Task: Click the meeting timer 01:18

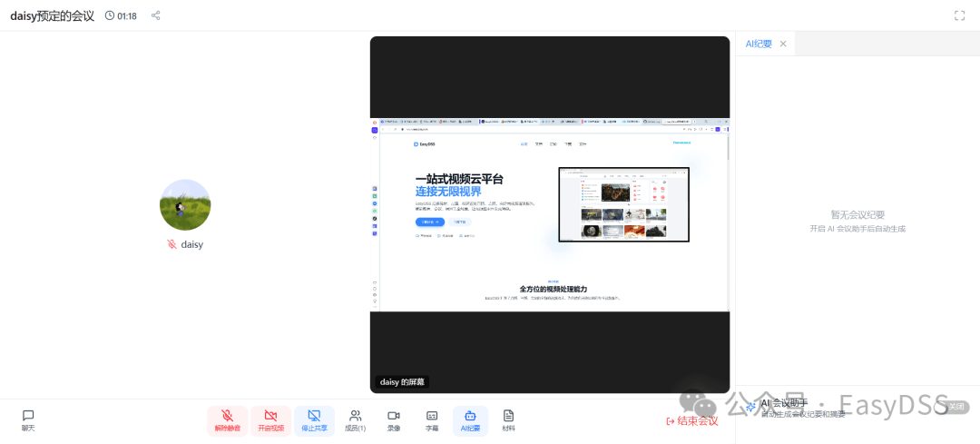Action: [121, 15]
